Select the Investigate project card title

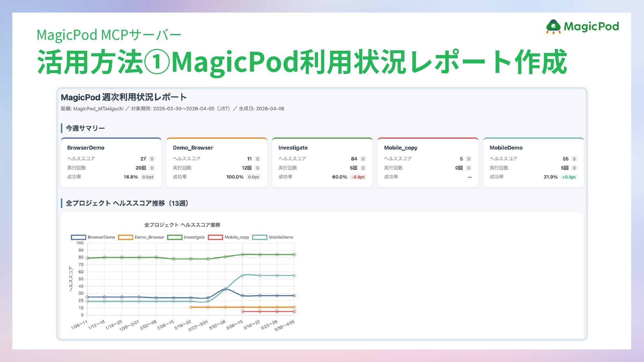point(293,148)
